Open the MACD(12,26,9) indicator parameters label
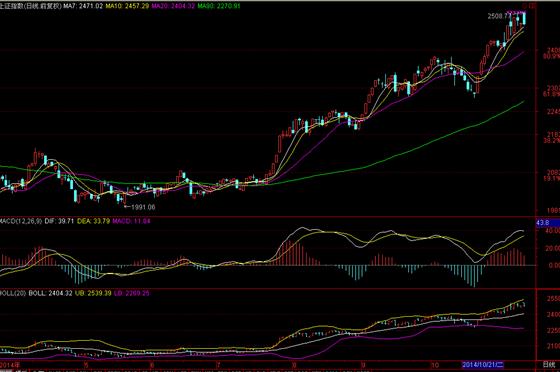Viewport: 560px width, 372px height. pos(21,221)
